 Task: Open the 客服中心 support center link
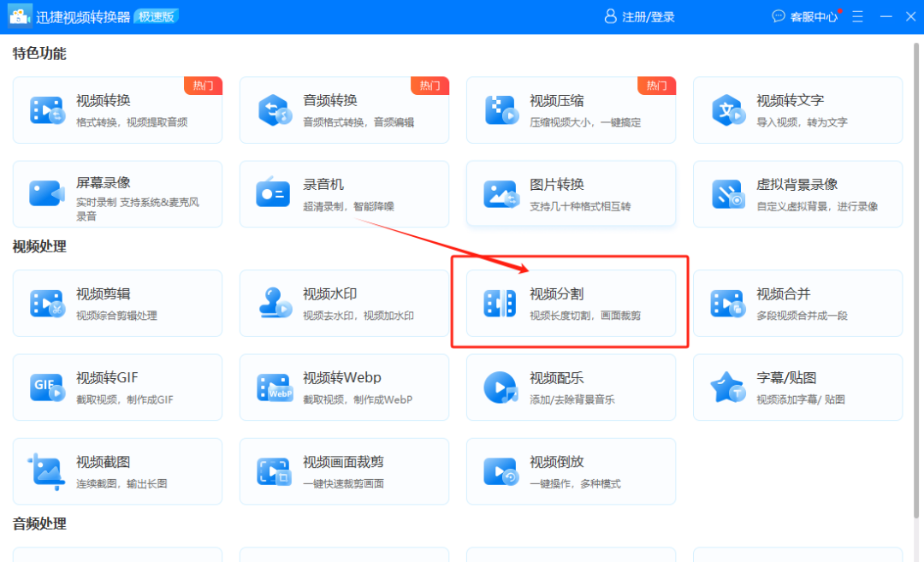pos(814,17)
